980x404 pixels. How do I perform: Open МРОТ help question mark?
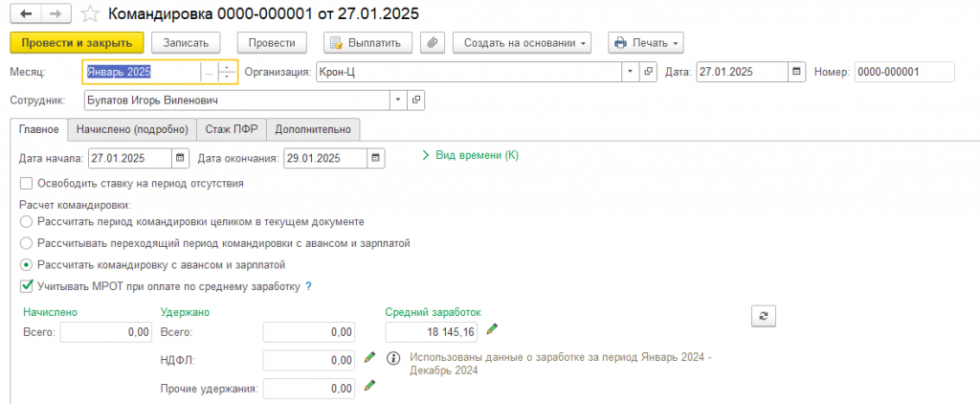point(308,286)
